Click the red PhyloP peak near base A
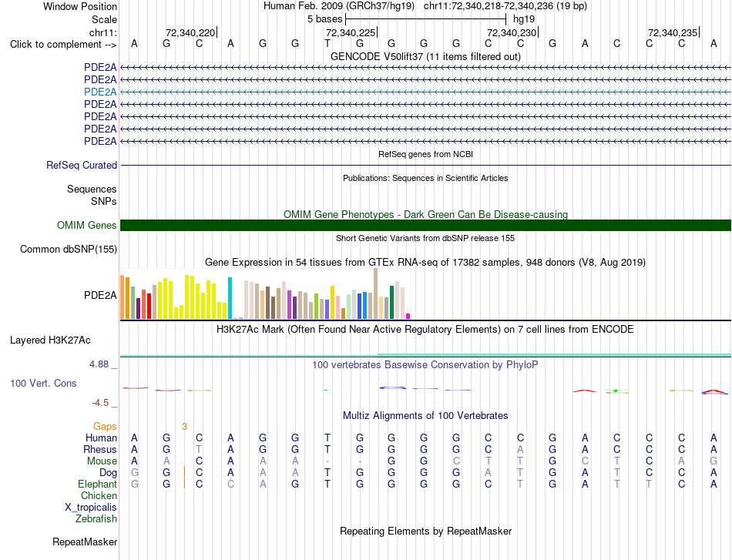The width and height of the screenshot is (732, 560). click(585, 391)
